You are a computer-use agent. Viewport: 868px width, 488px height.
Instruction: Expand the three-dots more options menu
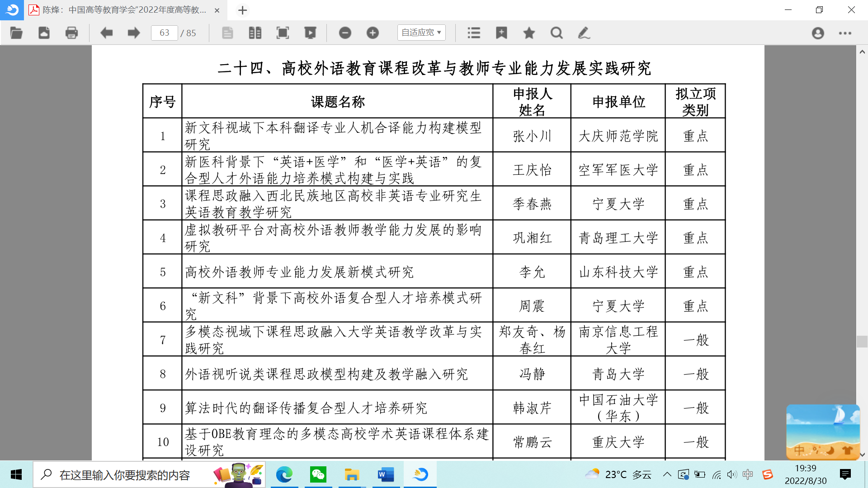(845, 33)
